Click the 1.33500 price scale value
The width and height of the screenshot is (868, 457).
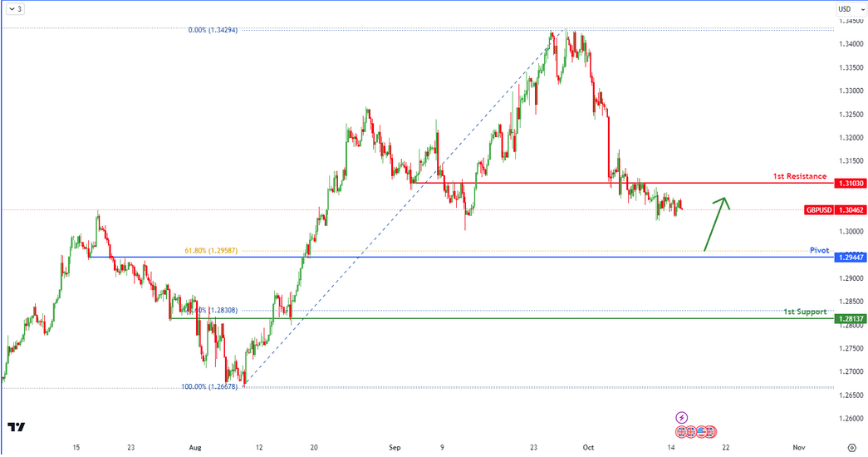click(851, 67)
